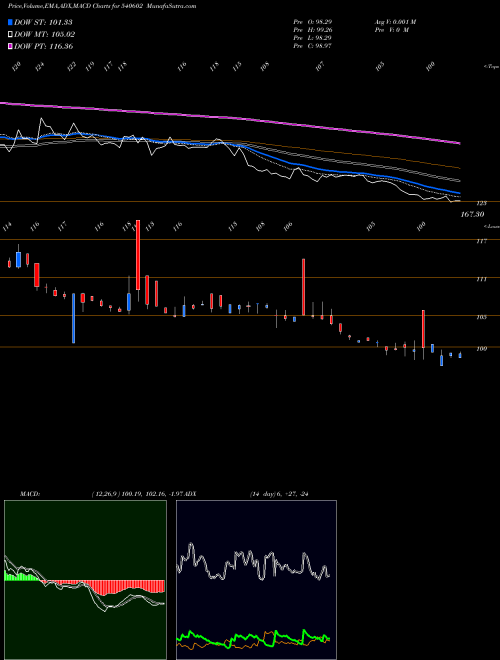Click the 'MACD:' label above the green panel

tap(30, 494)
